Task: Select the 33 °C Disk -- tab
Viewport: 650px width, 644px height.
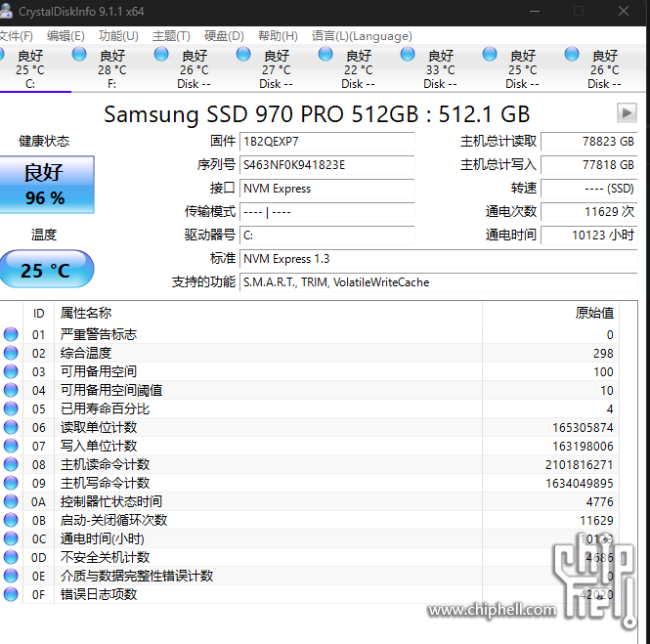Action: tap(440, 69)
